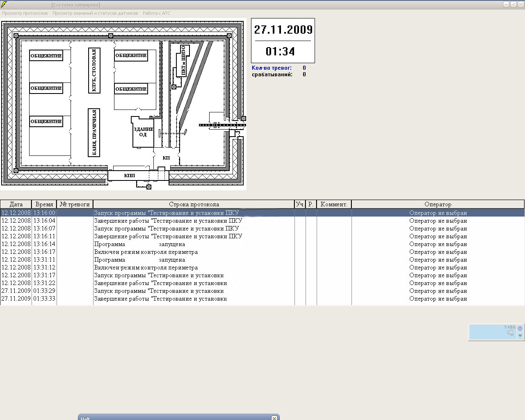Click the sensor node at the map's top-left corner
The height and width of the screenshot is (420, 525).
(x=16, y=36)
